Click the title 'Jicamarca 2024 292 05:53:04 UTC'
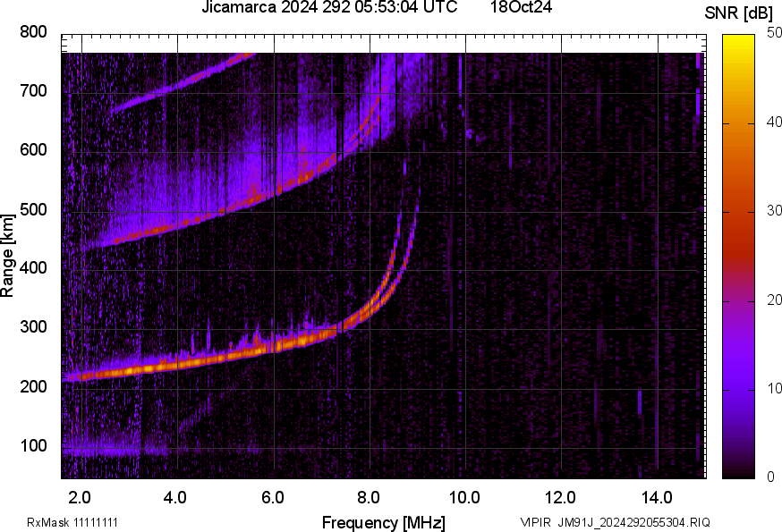Screen dimensions: 782x532 click(x=329, y=7)
